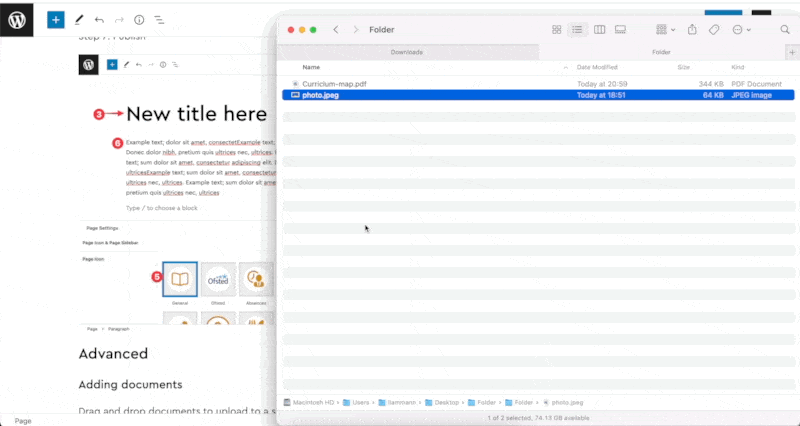Click the undo arrow
Image resolution: width=800 pixels, height=426 pixels.
(x=98, y=19)
